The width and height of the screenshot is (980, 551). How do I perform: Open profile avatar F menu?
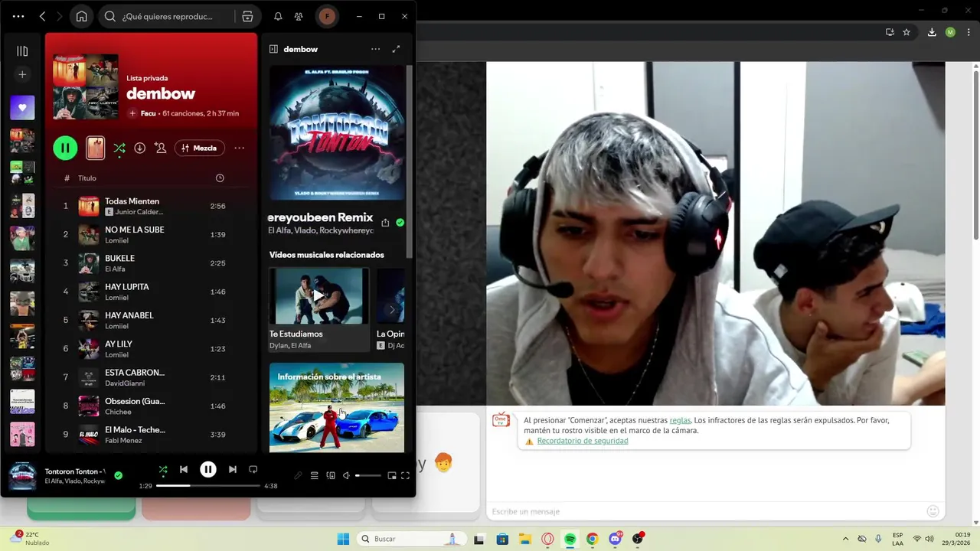[327, 16]
